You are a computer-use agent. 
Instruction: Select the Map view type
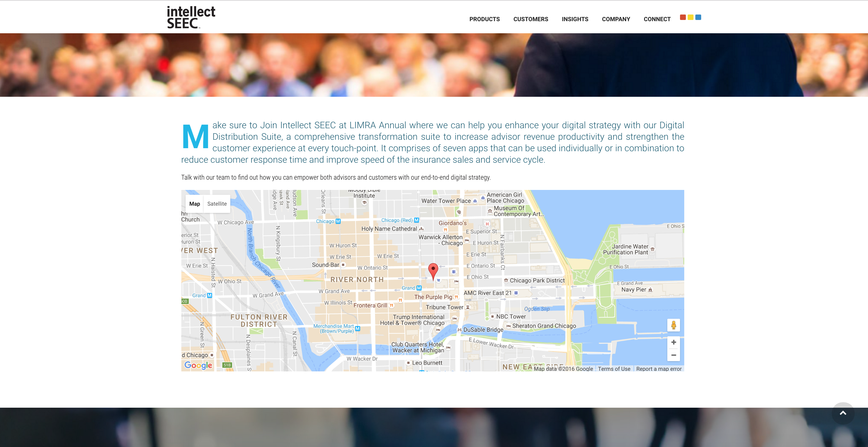click(x=194, y=204)
